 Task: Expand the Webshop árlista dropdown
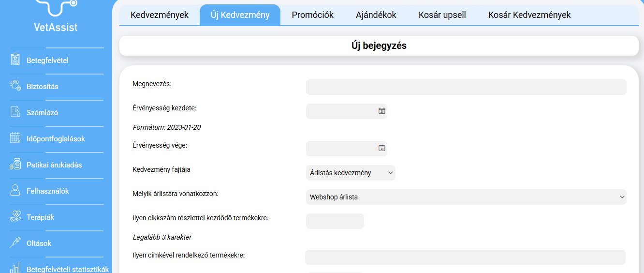click(x=466, y=197)
